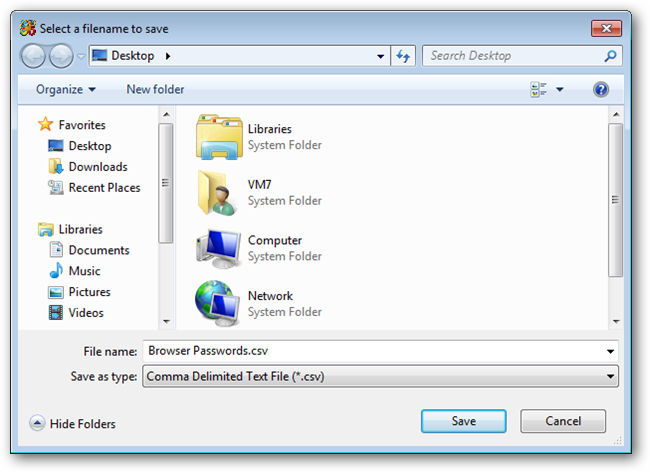The width and height of the screenshot is (650, 472).
Task: Select the Network globe icon
Action: pos(217,304)
